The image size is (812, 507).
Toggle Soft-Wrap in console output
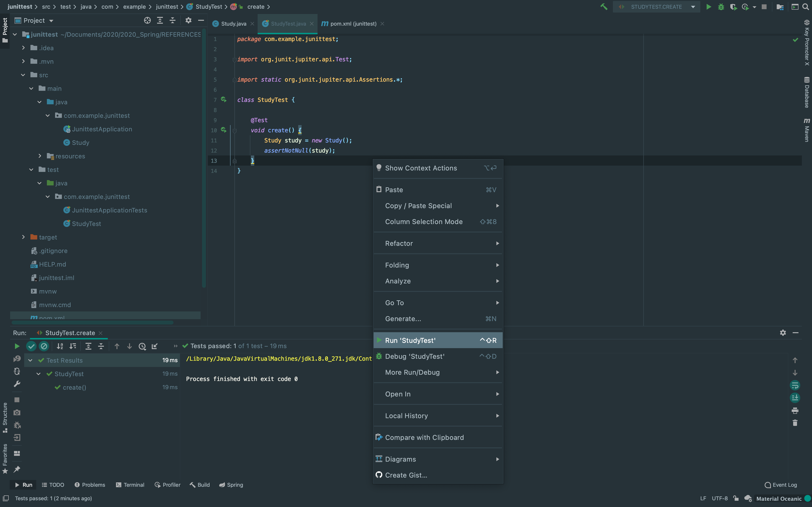tap(795, 385)
